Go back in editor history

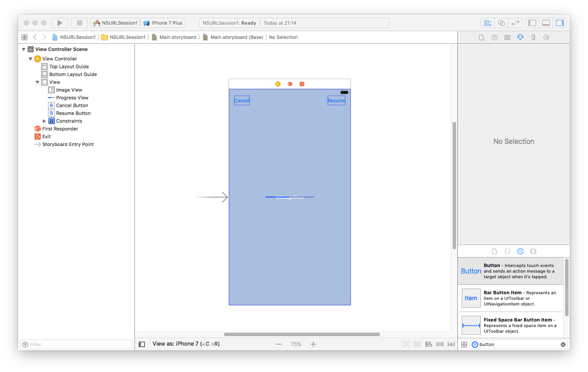click(35, 37)
